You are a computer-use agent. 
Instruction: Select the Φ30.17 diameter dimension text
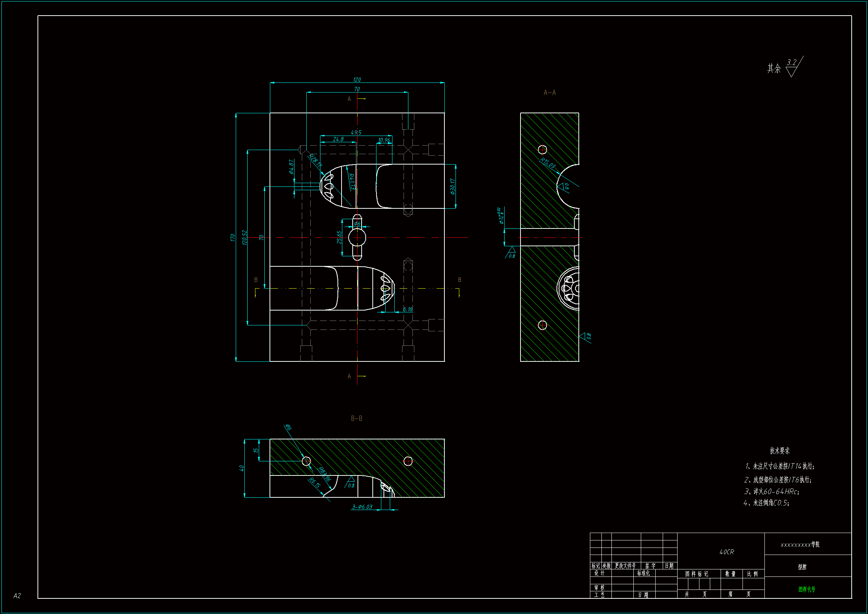[453, 186]
